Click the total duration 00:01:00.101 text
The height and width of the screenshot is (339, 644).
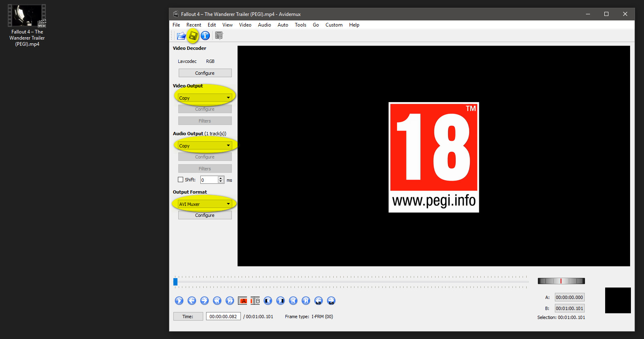tap(258, 317)
